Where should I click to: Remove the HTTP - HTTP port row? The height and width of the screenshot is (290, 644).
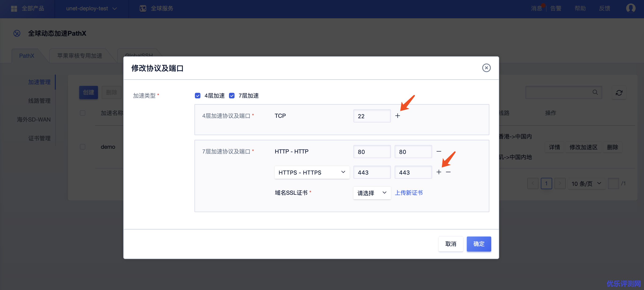439,151
